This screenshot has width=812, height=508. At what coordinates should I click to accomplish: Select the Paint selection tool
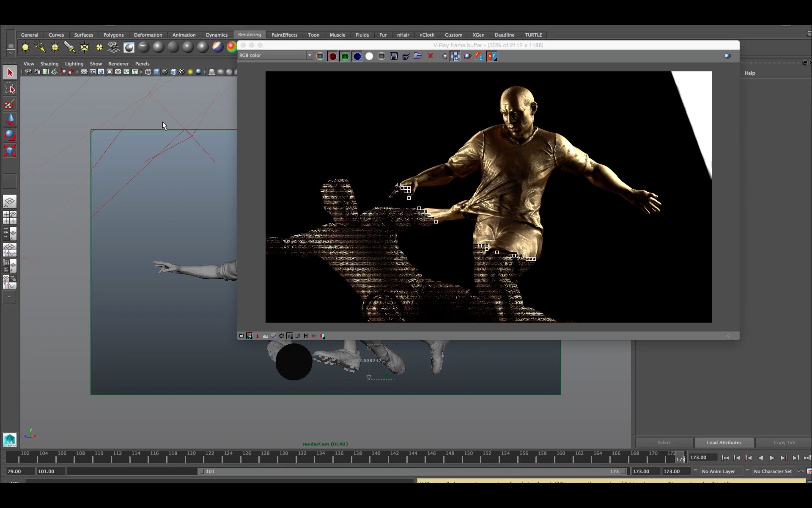point(10,104)
